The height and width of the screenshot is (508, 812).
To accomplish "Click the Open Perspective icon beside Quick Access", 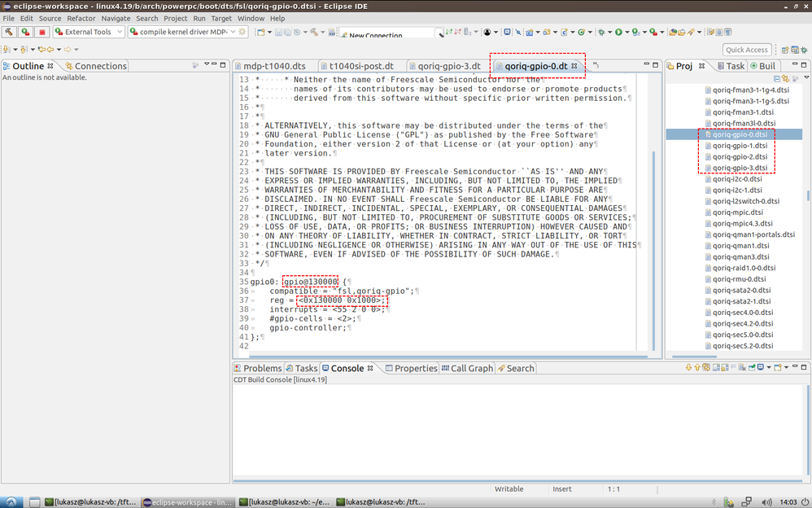I will (785, 50).
